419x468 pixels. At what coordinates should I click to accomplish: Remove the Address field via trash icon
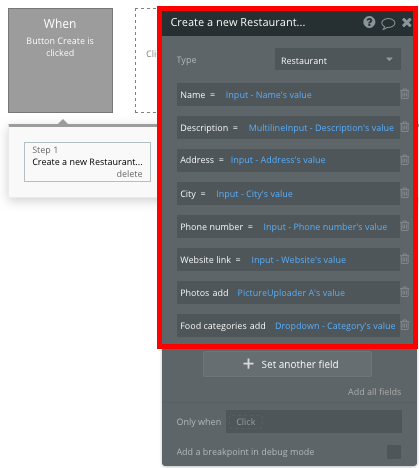point(405,160)
